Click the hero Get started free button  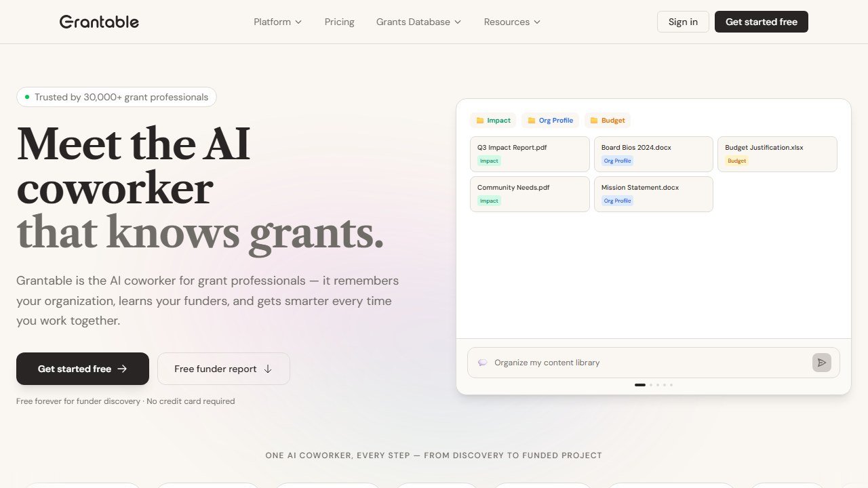[83, 369]
